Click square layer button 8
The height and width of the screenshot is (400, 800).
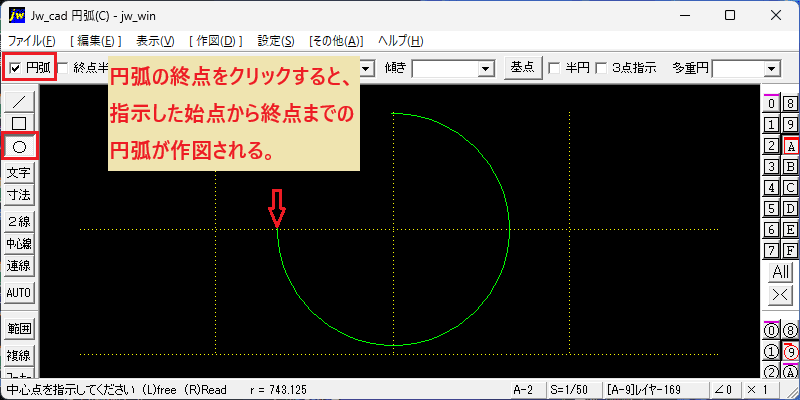pyautogui.click(x=790, y=104)
